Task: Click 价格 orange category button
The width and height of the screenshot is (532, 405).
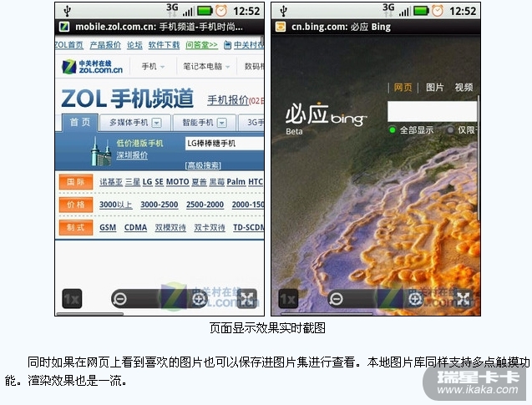Action: click(x=76, y=205)
